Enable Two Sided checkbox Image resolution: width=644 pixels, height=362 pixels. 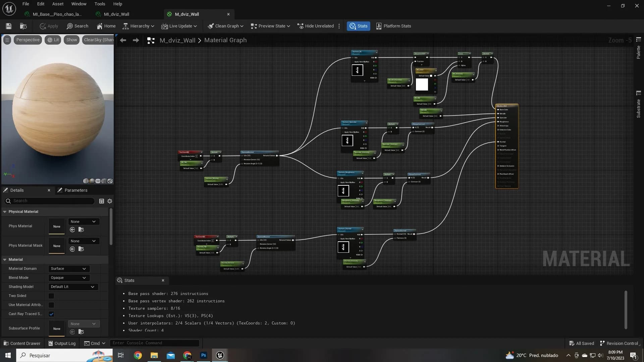coord(51,296)
